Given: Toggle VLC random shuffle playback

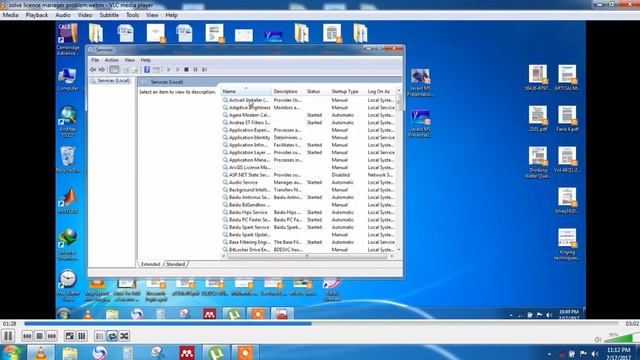Looking at the screenshot, I should point(124,336).
